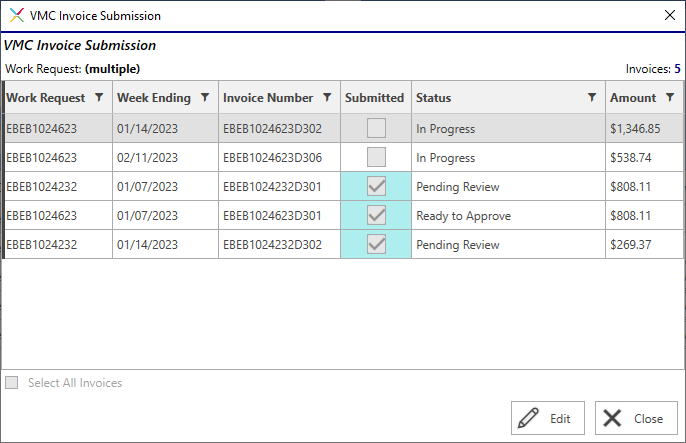686x443 pixels.
Task: Close the VMC Invoice Submission window
Action: pyautogui.click(x=669, y=15)
